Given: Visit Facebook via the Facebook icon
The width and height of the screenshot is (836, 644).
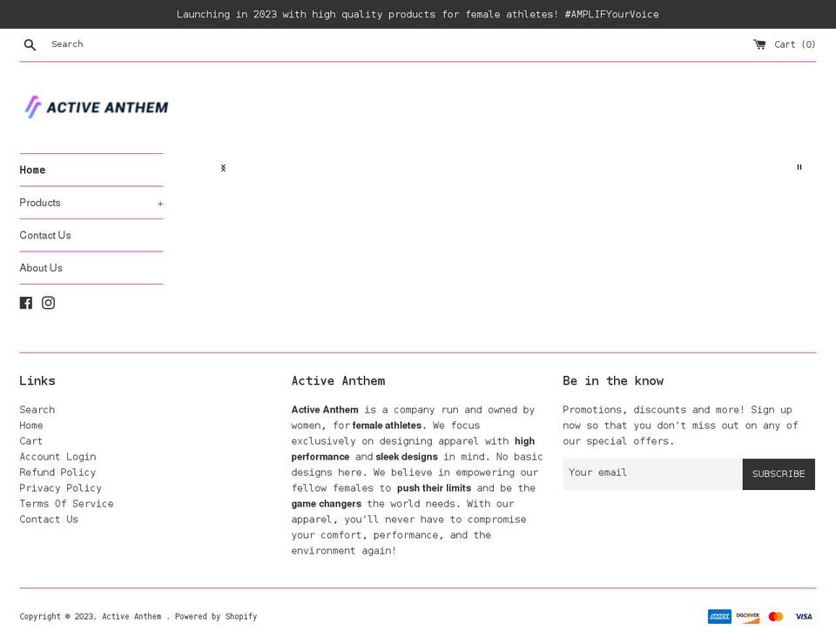Looking at the screenshot, I should point(25,302).
